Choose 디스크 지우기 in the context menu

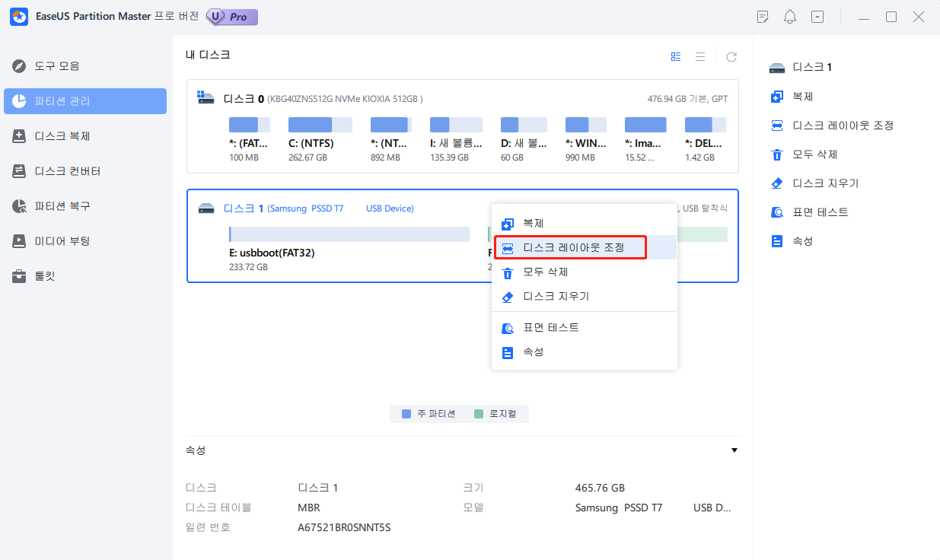pyautogui.click(x=585, y=297)
